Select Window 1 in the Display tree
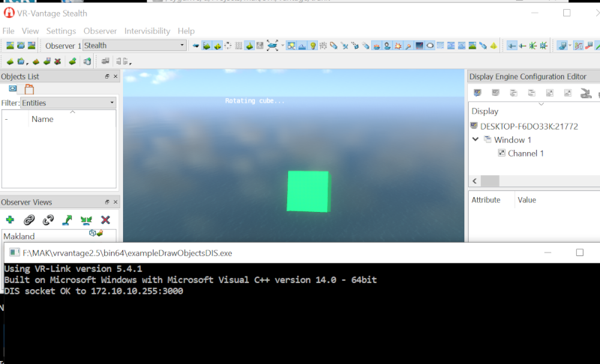The image size is (600, 364). point(512,140)
